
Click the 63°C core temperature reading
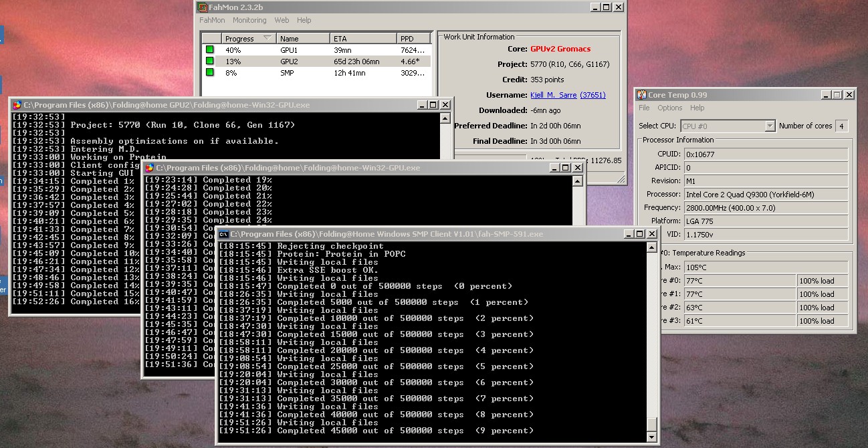click(x=739, y=308)
